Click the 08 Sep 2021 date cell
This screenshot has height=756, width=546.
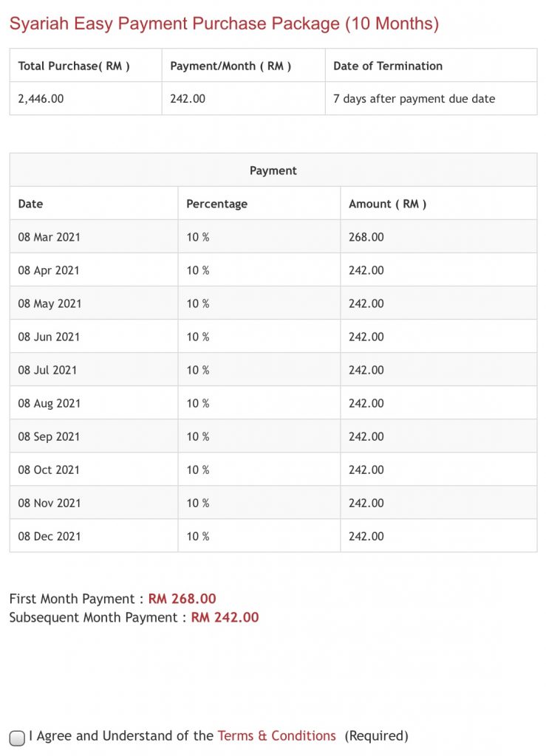pyautogui.click(x=49, y=436)
